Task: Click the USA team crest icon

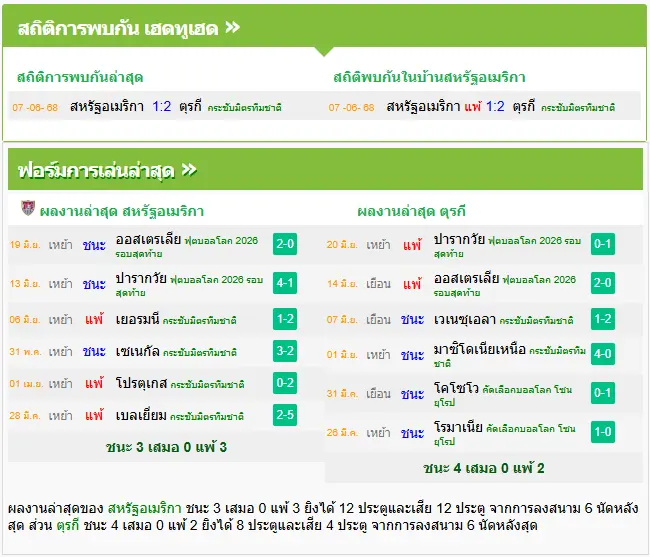Action: (x=28, y=208)
